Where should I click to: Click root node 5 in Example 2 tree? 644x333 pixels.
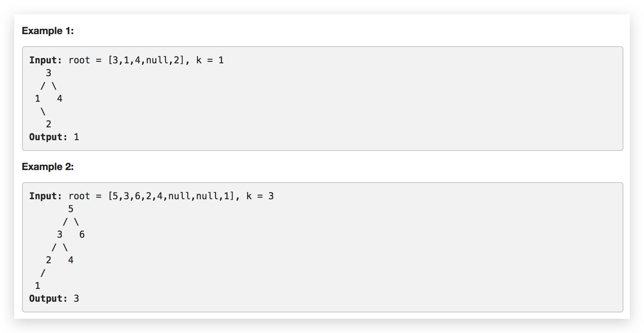tap(71, 209)
